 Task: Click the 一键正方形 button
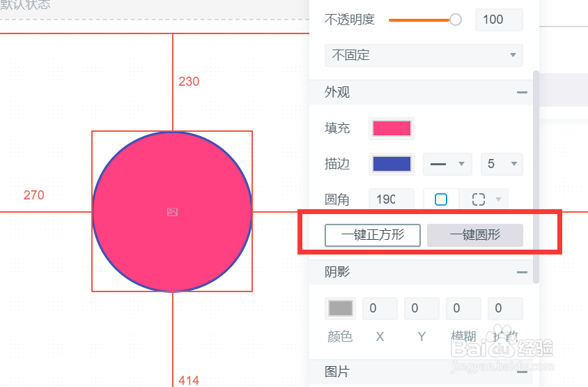373,235
